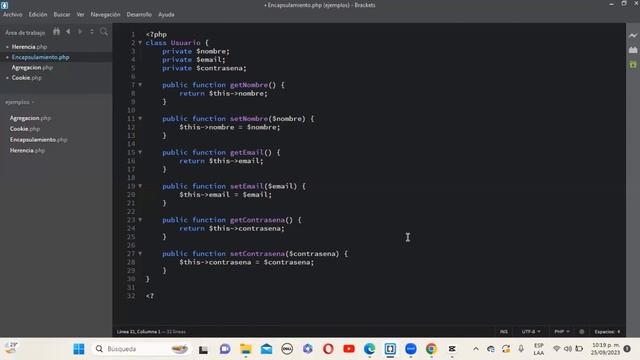Collapse class Usuario fold arrow at line 2
Screen dimensions: 640x360
pyautogui.click(x=140, y=42)
